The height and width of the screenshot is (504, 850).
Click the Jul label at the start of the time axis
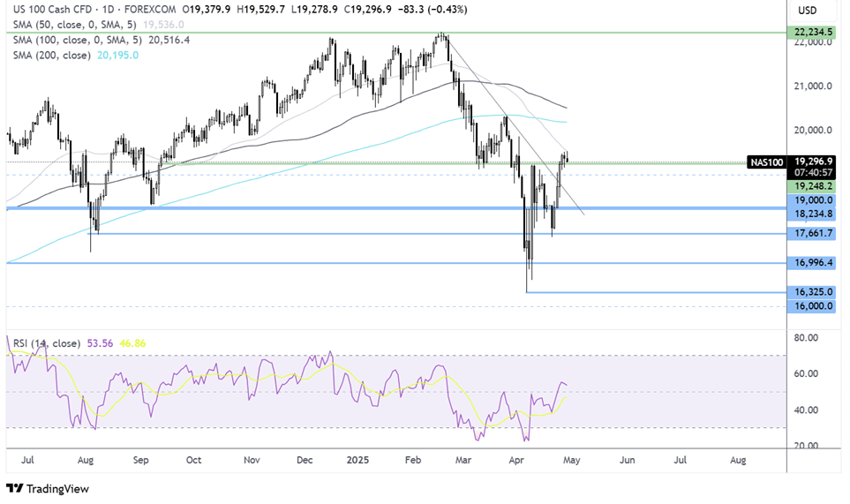[27, 460]
